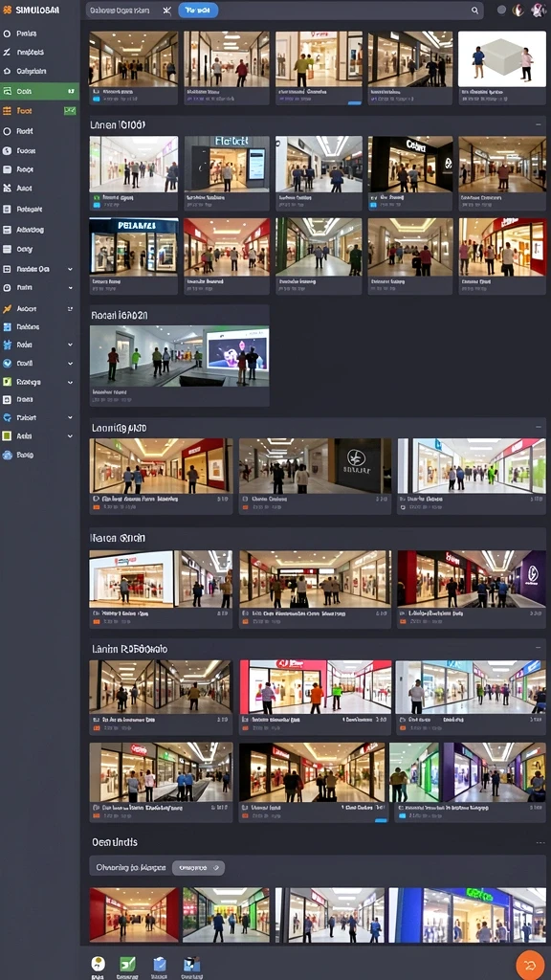Expand the sidebar item with the clock icon
Viewport: 551px width, 980px height.
[x=70, y=288]
